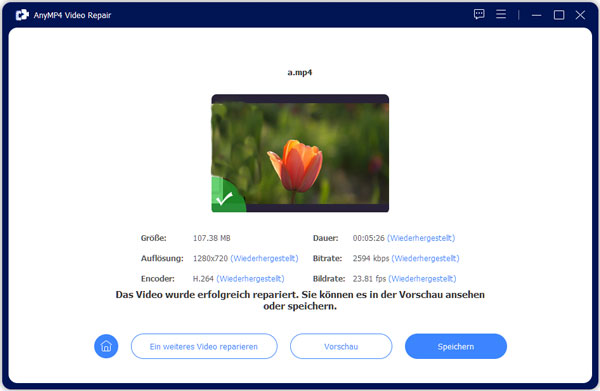This screenshot has height=391, width=600.
Task: Click the bitrate value 2594 kbps
Action: (371, 258)
